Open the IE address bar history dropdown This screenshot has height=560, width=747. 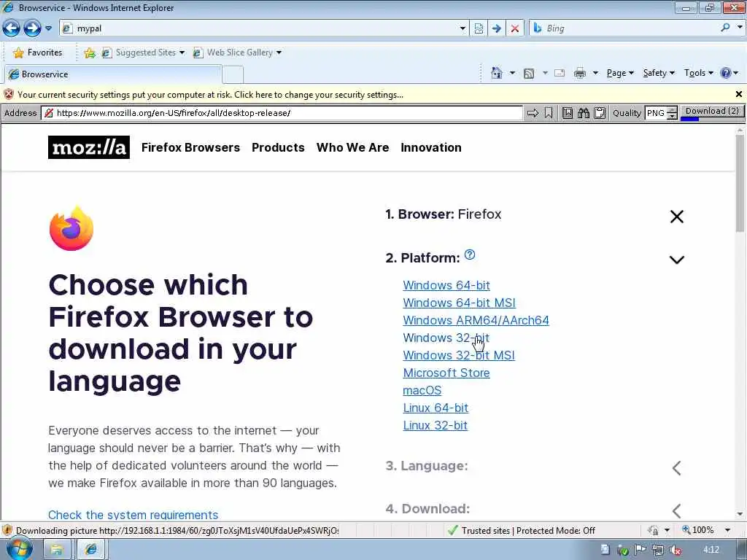coord(462,28)
